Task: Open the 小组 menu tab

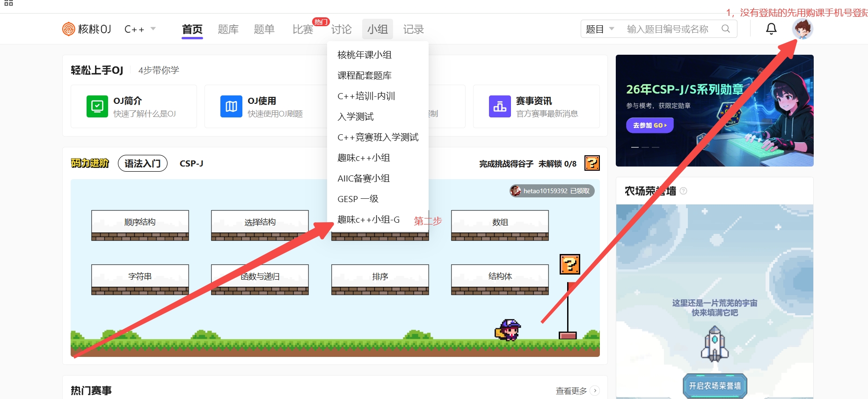Action: (x=378, y=29)
